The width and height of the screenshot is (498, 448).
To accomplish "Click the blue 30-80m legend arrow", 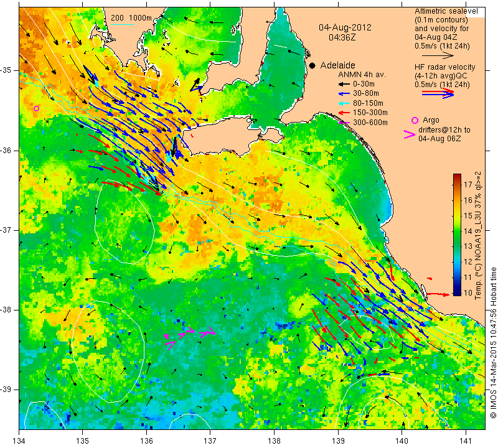I will click(x=344, y=94).
